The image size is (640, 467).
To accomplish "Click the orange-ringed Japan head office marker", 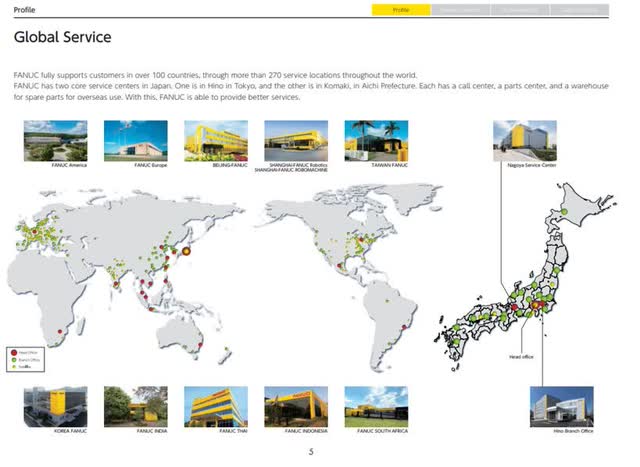I will (186, 251).
